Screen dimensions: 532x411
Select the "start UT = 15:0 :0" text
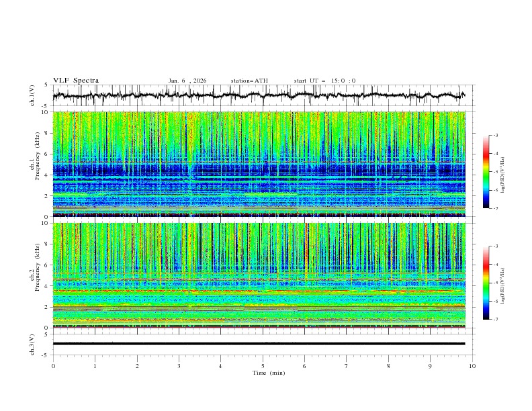point(324,81)
